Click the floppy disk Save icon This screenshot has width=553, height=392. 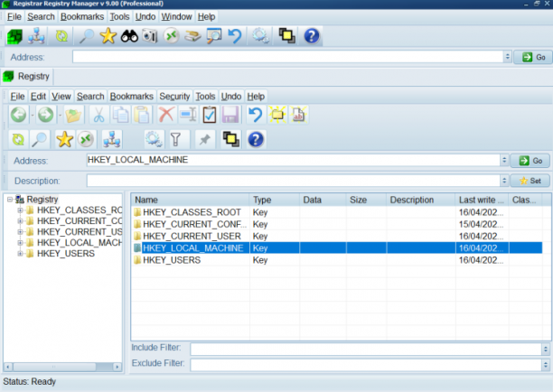click(230, 115)
